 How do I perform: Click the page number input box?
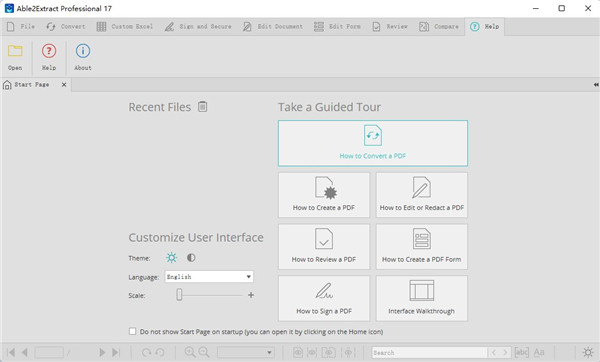(49, 352)
